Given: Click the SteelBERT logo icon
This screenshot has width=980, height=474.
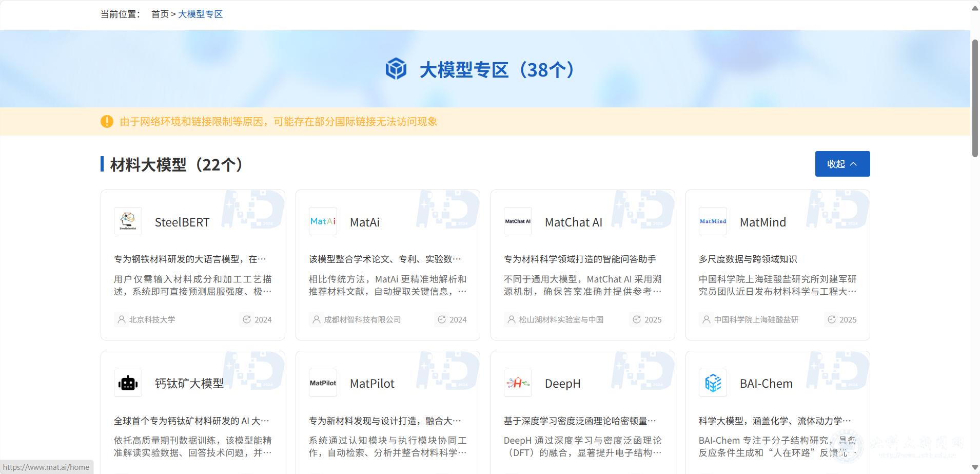Looking at the screenshot, I should coord(128,221).
